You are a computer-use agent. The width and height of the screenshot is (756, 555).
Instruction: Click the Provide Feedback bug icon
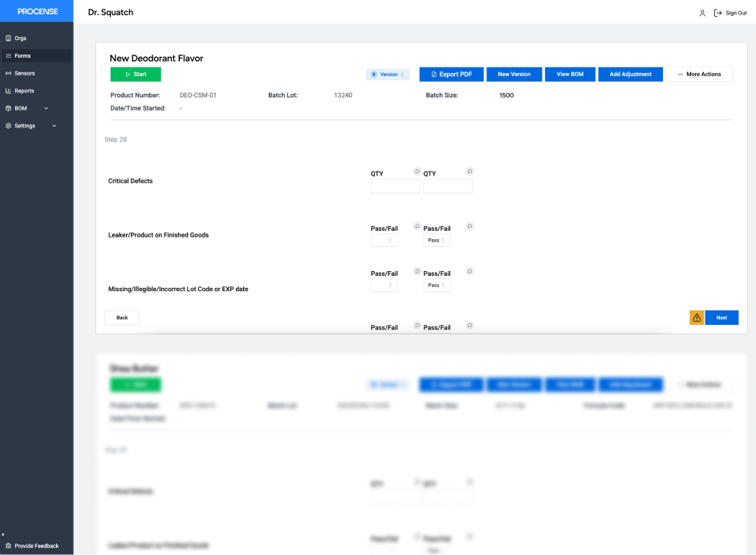tap(8, 546)
